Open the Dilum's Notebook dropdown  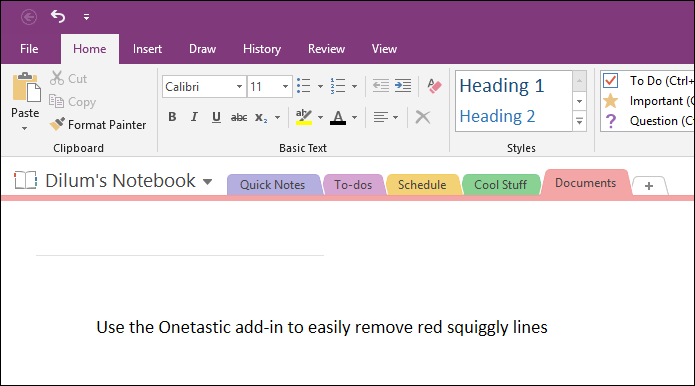pyautogui.click(x=207, y=181)
